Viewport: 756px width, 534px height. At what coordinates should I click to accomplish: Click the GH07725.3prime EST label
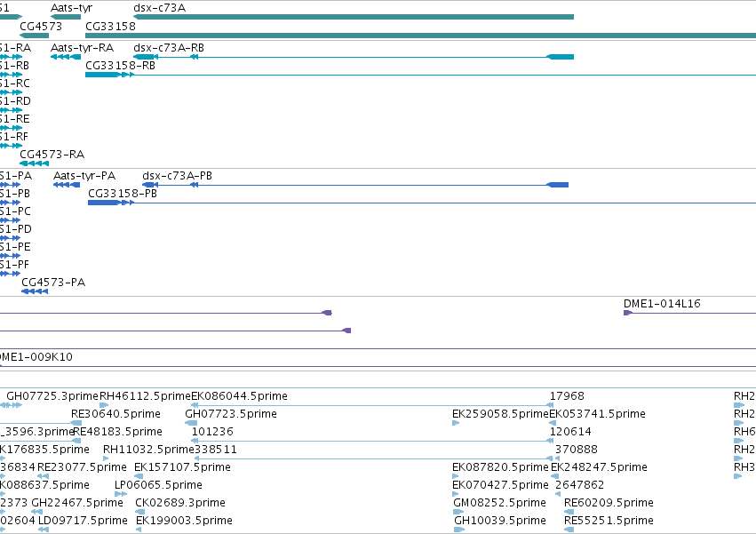tap(52, 396)
